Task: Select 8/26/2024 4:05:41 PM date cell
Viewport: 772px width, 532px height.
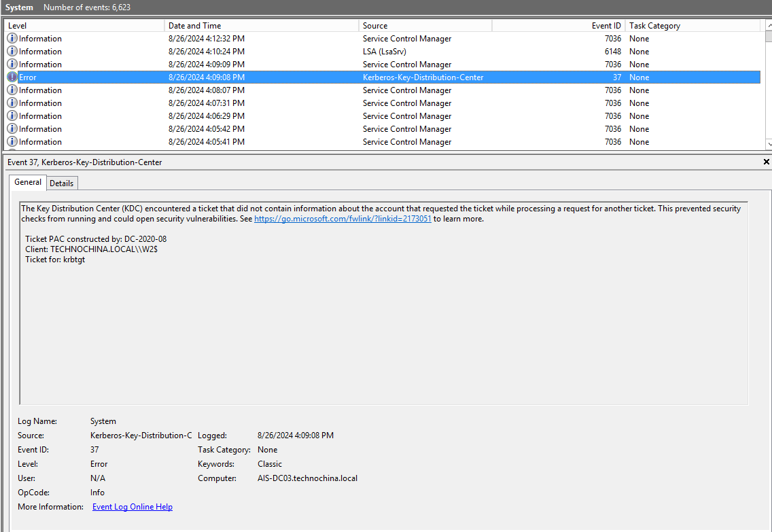Action: 207,142
